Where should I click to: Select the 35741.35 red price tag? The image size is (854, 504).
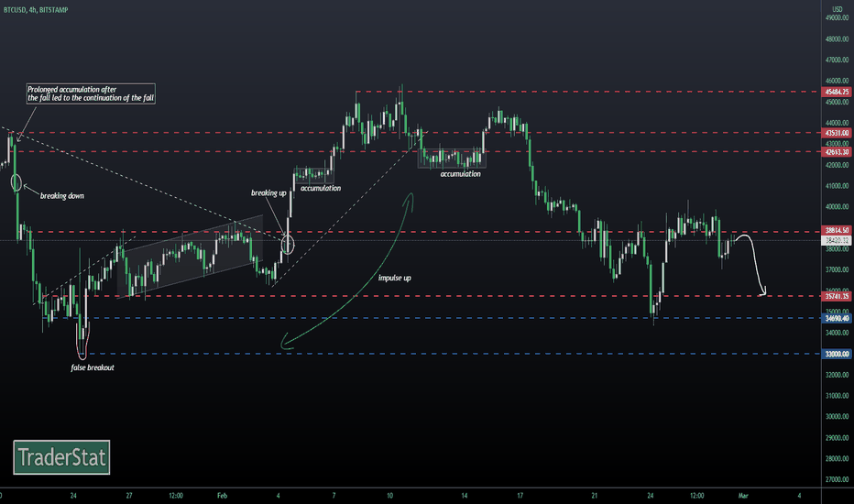pyautogui.click(x=837, y=296)
